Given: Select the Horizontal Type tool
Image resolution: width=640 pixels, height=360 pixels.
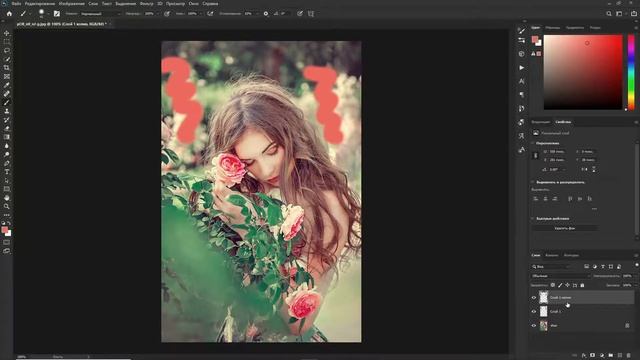Looking at the screenshot, I should click(x=7, y=172).
